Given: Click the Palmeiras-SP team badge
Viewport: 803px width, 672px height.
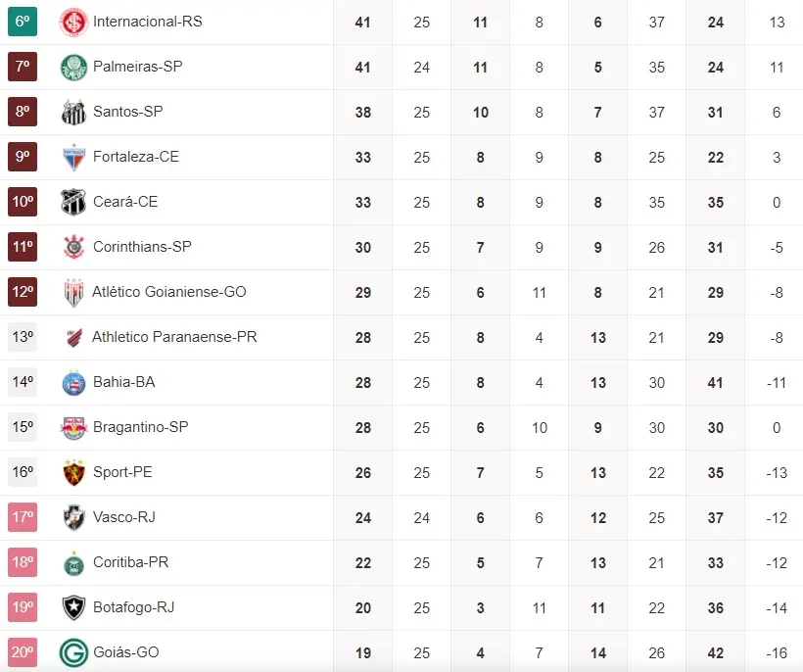Looking at the screenshot, I should (x=73, y=67).
